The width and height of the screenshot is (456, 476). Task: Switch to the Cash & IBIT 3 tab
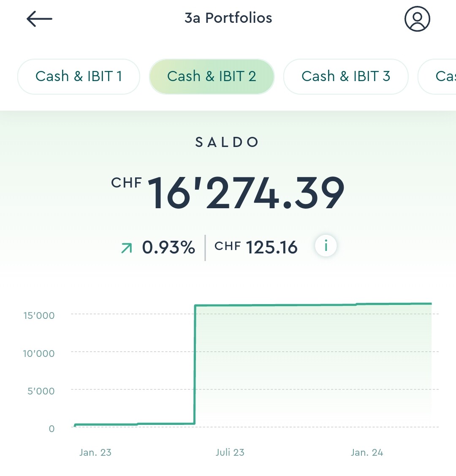(346, 76)
